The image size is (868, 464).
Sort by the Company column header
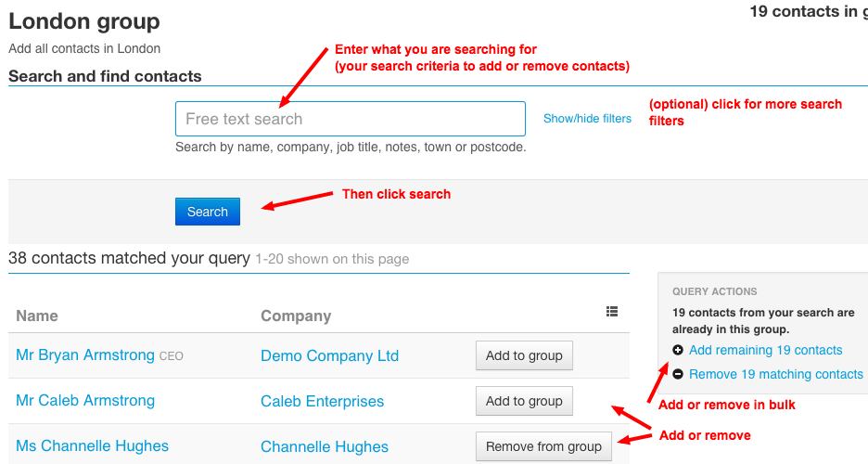click(296, 316)
